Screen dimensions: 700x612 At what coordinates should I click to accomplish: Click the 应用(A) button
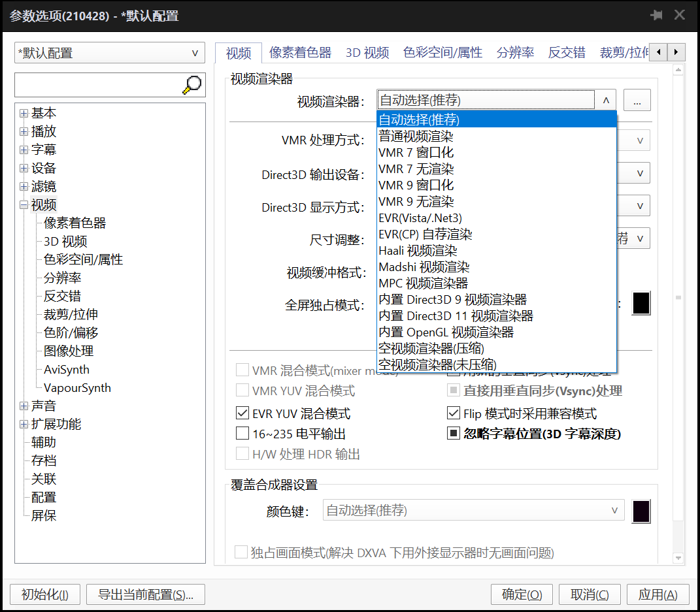[x=658, y=594]
